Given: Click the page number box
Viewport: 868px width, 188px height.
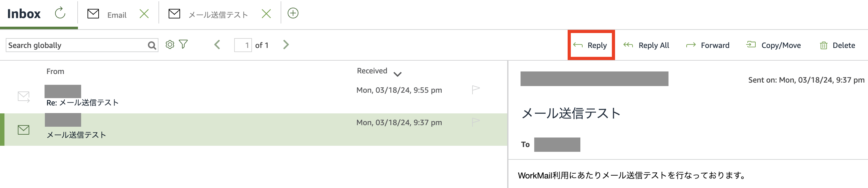Looking at the screenshot, I should pos(243,45).
